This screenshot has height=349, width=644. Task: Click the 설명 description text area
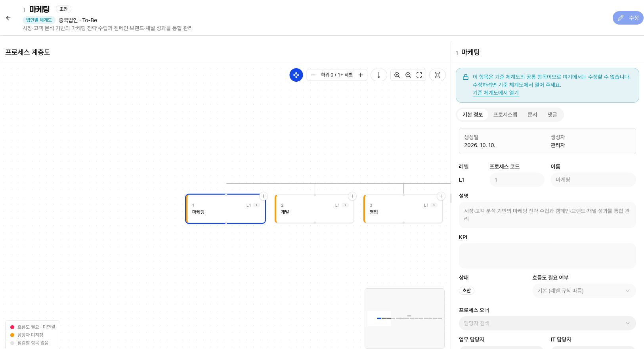pos(547,215)
